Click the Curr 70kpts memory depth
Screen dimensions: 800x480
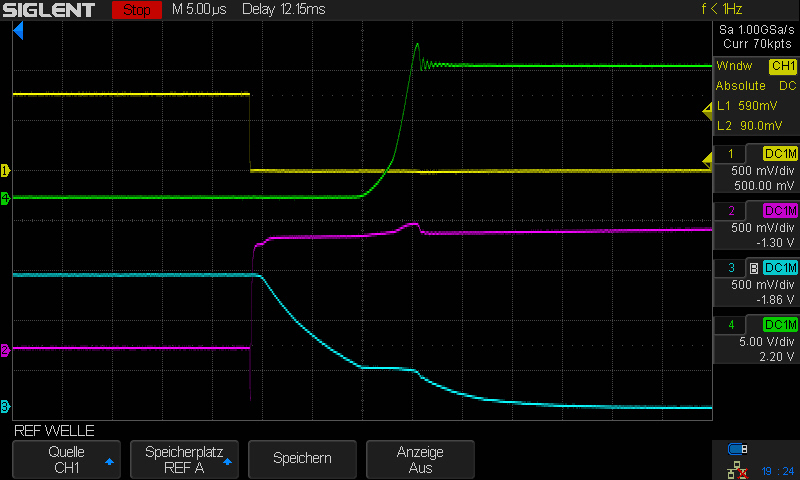pyautogui.click(x=757, y=44)
